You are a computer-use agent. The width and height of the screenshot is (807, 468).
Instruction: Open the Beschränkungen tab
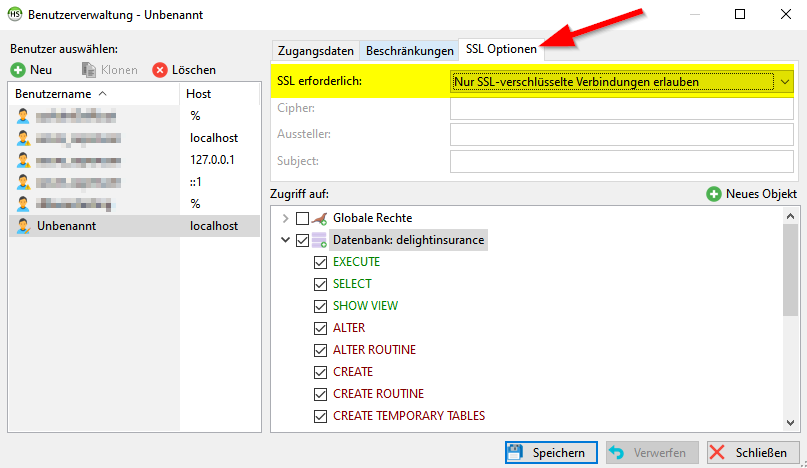409,50
